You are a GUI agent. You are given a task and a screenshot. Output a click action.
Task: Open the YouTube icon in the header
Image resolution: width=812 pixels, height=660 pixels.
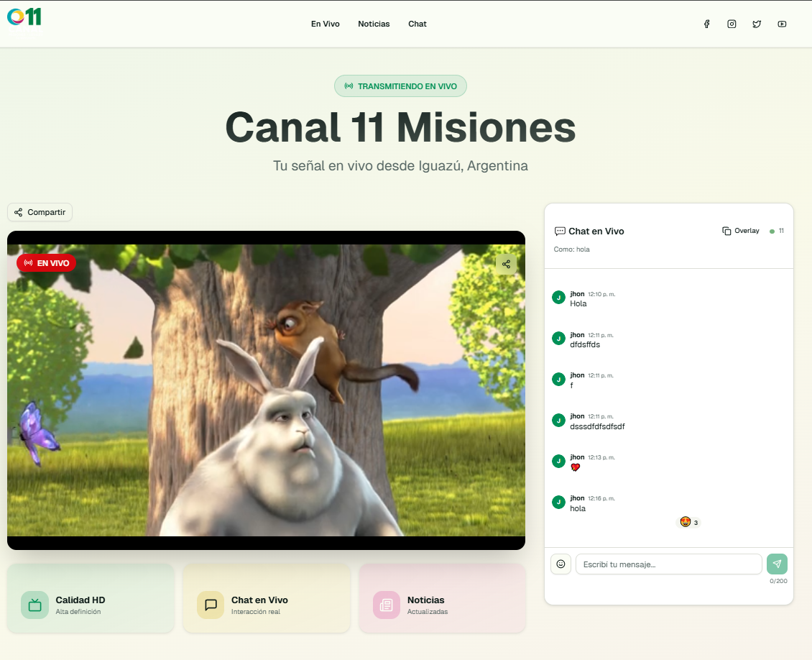tap(782, 24)
